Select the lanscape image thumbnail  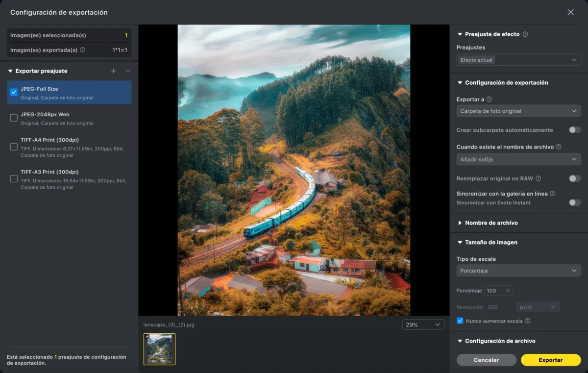[159, 349]
